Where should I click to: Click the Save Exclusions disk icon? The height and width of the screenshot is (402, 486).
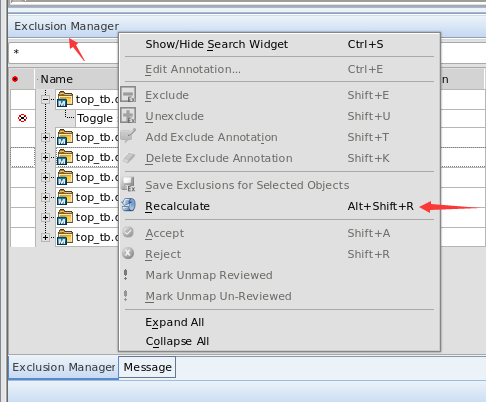tap(129, 184)
